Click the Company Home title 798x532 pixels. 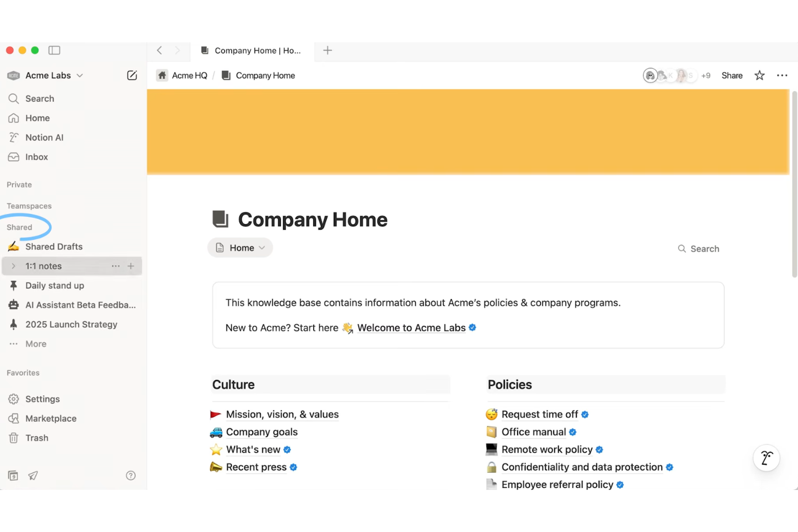tap(313, 220)
